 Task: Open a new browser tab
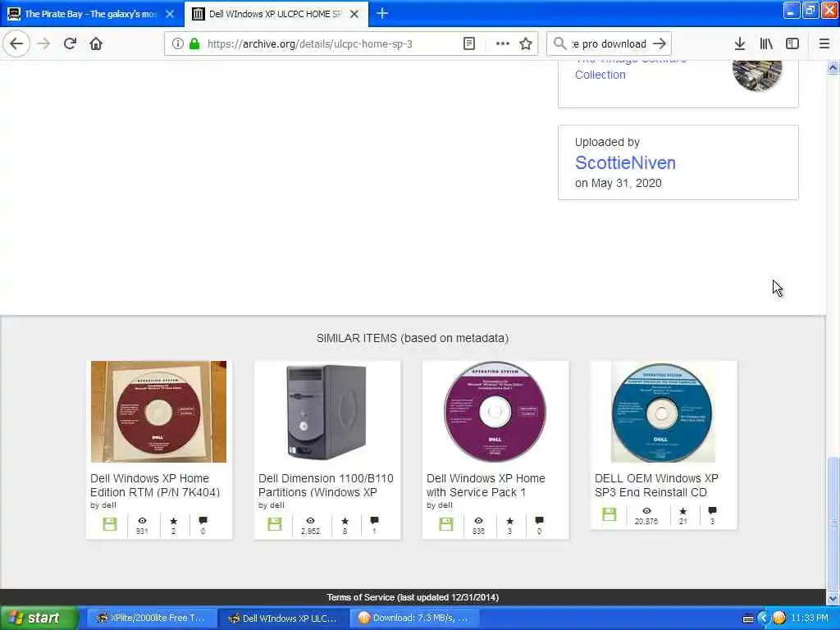[x=382, y=13]
